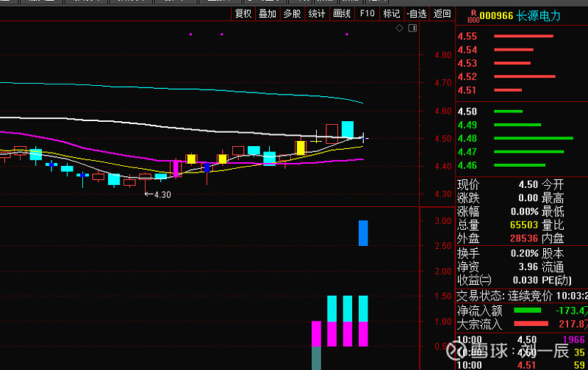
Task: Click 返回 to go back
Action: click(442, 13)
